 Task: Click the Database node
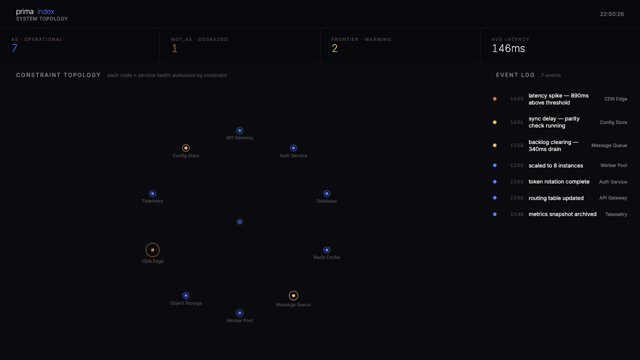click(x=327, y=193)
